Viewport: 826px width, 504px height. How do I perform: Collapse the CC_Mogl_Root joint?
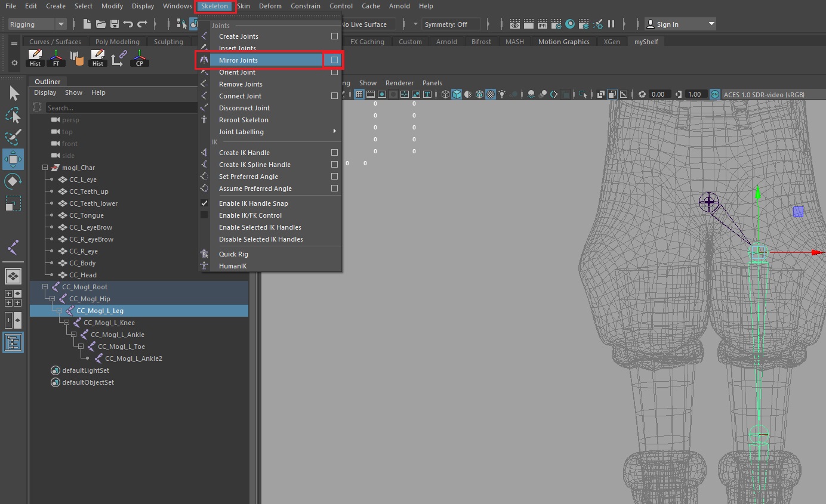(45, 287)
